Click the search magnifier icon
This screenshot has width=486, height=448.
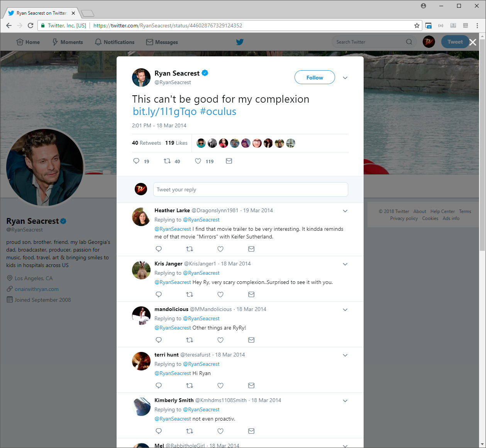pyautogui.click(x=409, y=42)
